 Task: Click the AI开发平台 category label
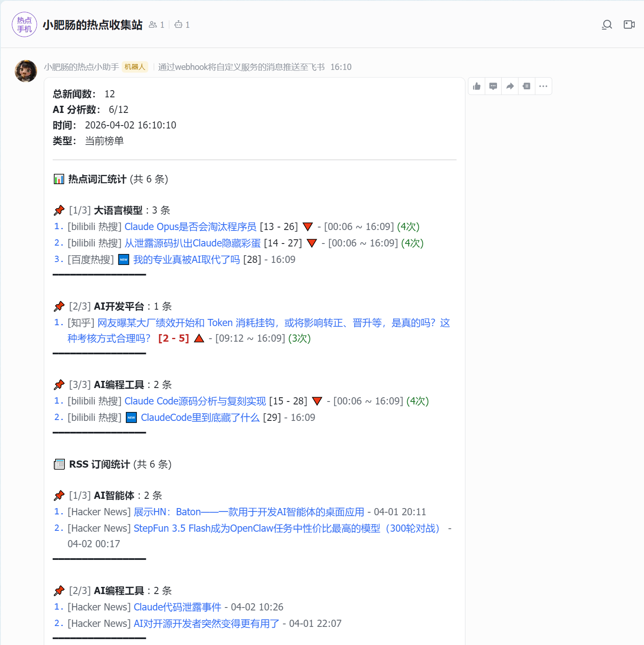[119, 306]
